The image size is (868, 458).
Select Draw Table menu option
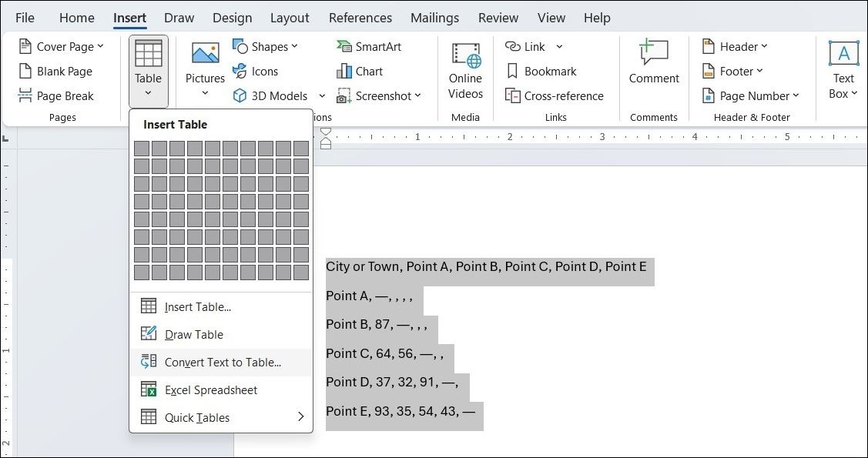[221, 335]
